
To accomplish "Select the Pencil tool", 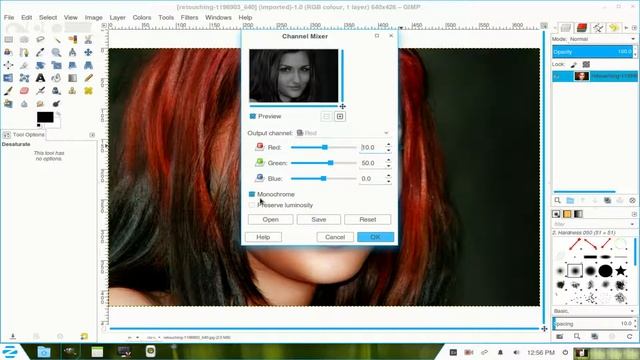I will pyautogui.click(x=88, y=78).
